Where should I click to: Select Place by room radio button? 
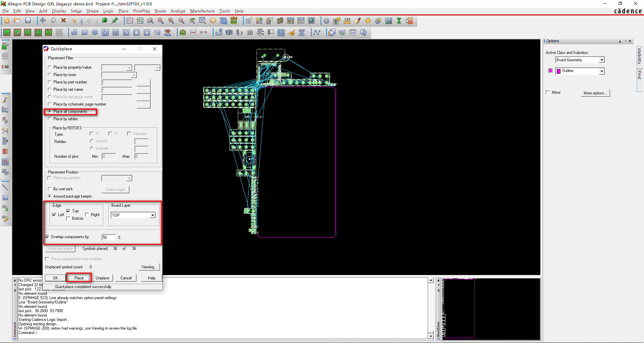tap(49, 75)
